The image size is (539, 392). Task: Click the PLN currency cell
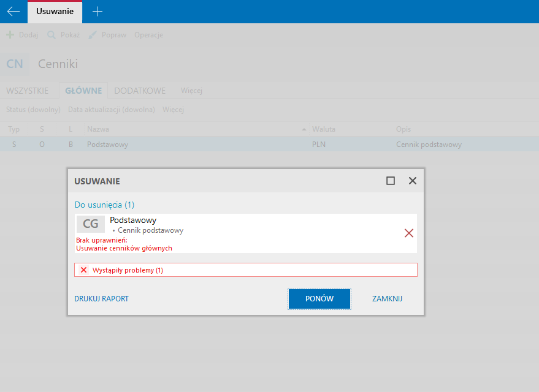coord(319,145)
